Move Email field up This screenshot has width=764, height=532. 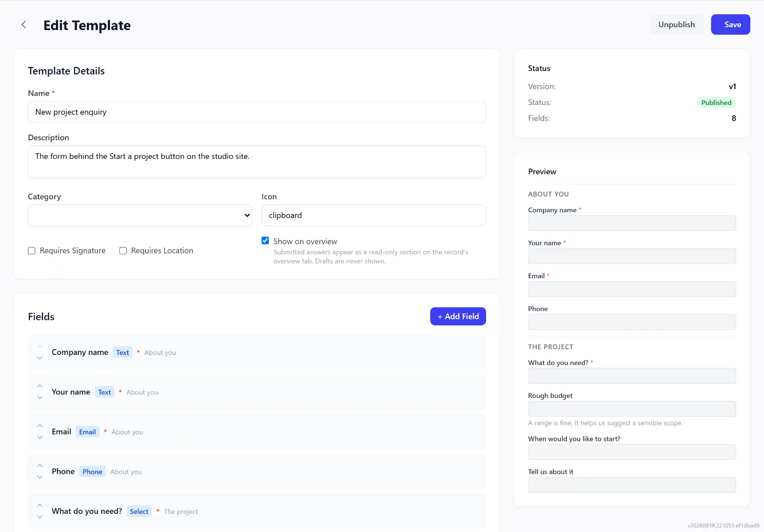40,426
